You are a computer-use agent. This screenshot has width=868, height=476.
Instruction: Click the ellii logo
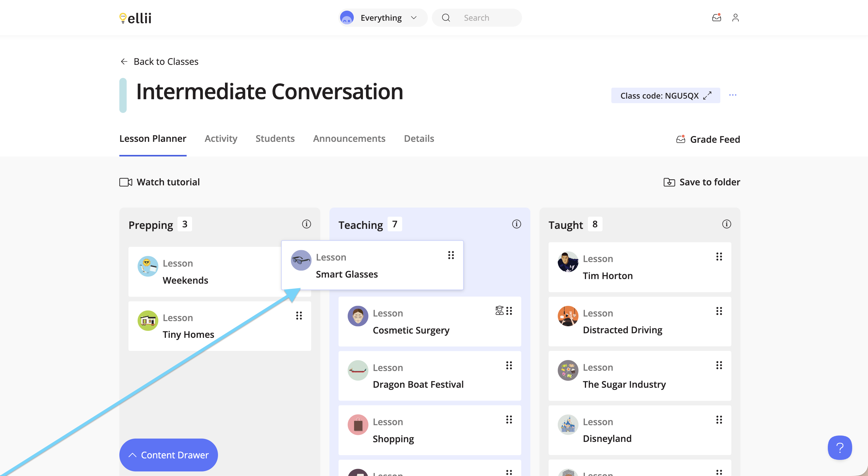135,18
